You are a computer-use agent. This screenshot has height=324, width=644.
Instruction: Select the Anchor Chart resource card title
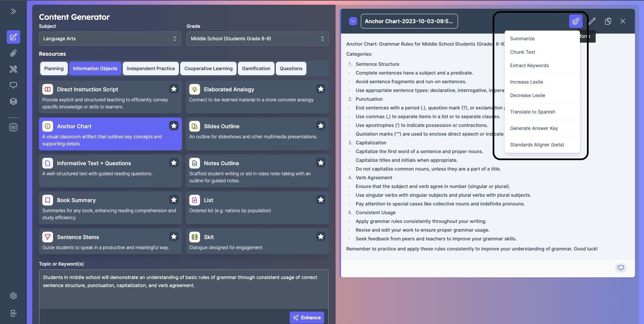coord(74,126)
